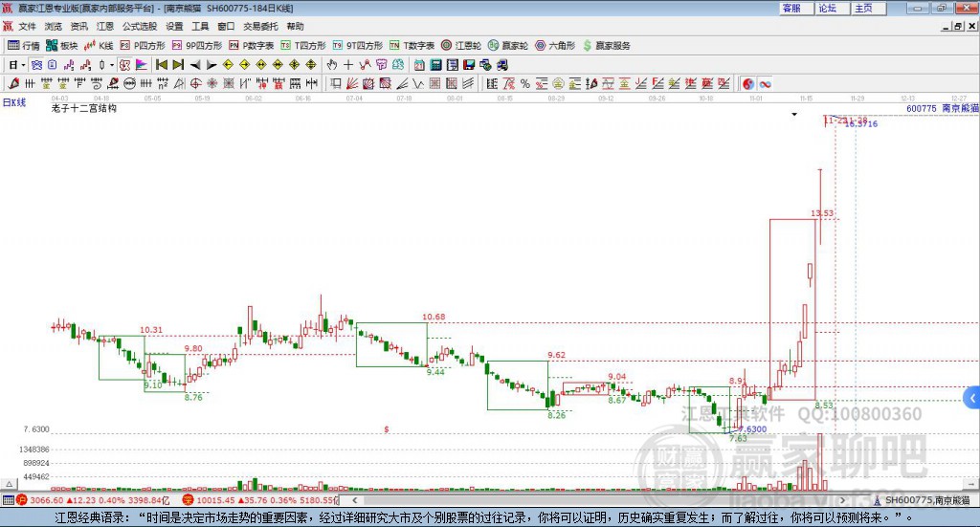980x527 pixels.
Task: Jump to the last bar
Action: tap(178, 65)
